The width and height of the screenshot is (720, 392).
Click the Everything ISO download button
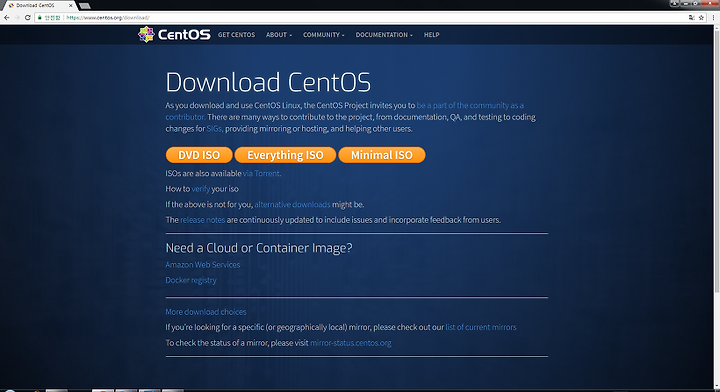click(x=285, y=155)
